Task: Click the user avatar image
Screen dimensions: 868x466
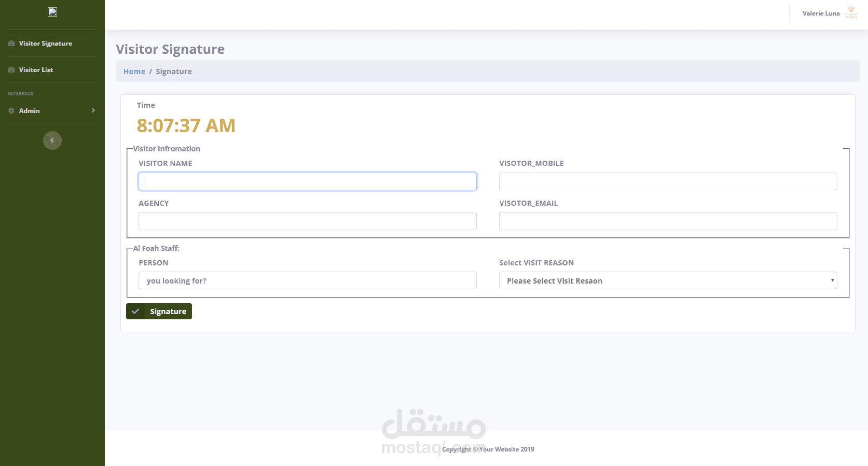Action: coord(851,13)
